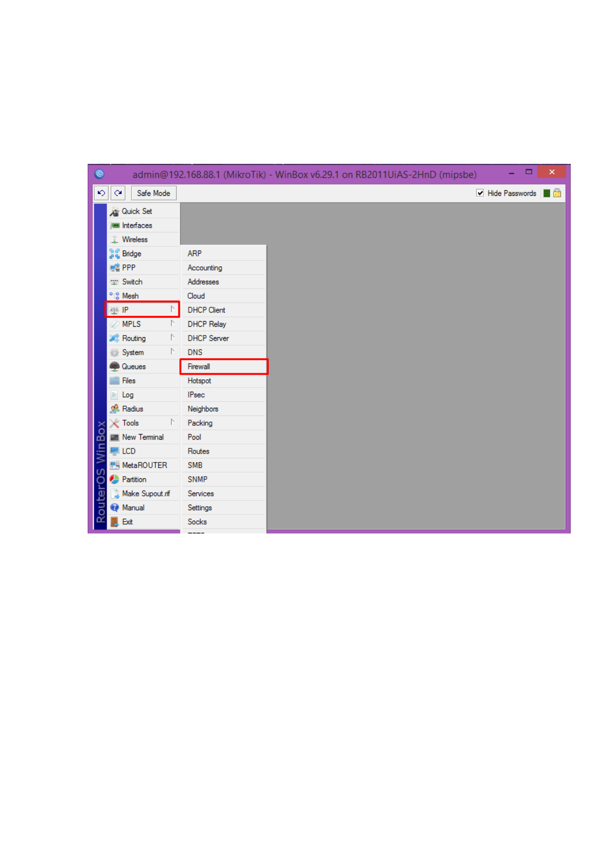Maximize the WinBox window
The image size is (614, 868).
(528, 172)
